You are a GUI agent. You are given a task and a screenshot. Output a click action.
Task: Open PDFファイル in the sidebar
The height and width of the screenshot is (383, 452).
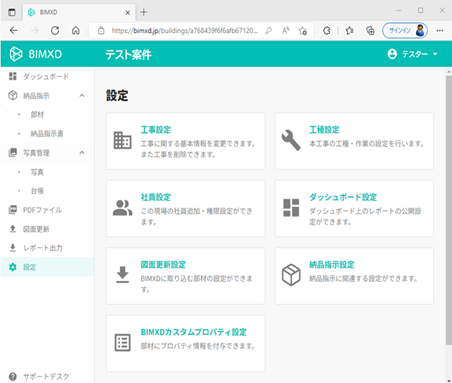coord(42,210)
